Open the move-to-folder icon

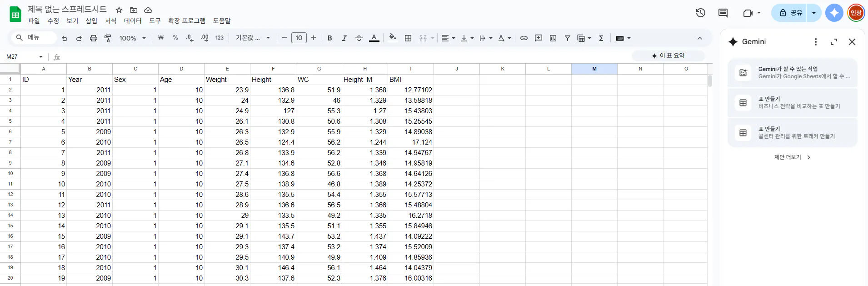pyautogui.click(x=134, y=10)
